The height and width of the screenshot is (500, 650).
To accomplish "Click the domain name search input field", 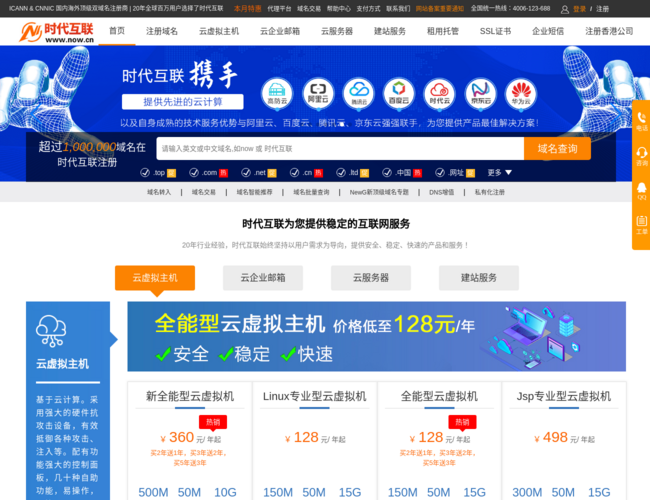I will (x=340, y=149).
